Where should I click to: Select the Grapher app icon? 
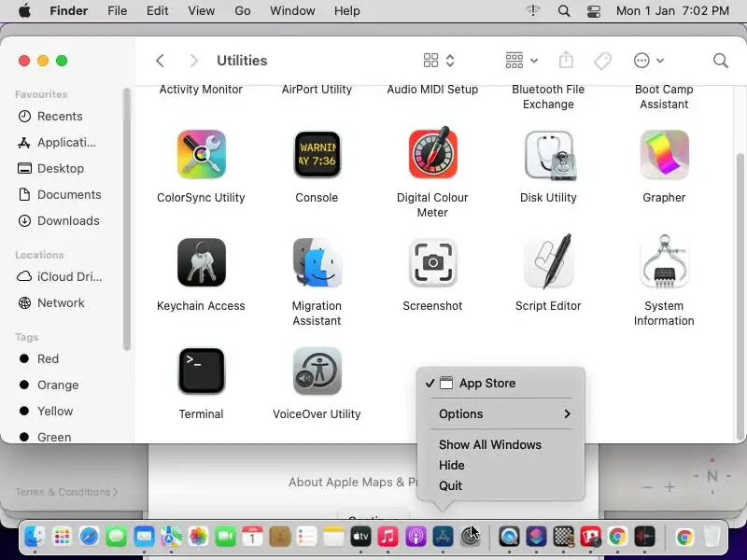[664, 154]
